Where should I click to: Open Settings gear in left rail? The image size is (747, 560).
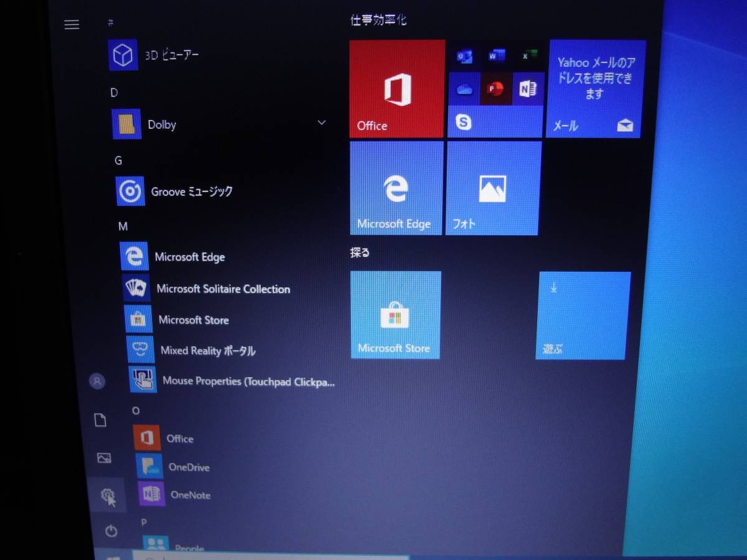(x=108, y=496)
